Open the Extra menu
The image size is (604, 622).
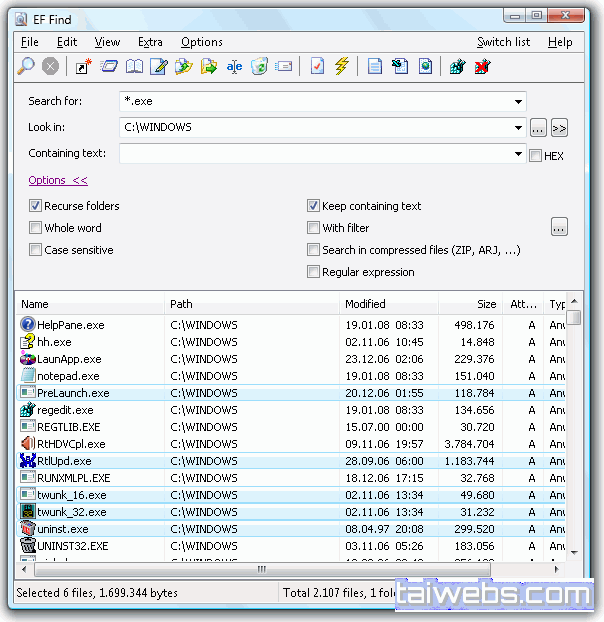pyautogui.click(x=150, y=42)
